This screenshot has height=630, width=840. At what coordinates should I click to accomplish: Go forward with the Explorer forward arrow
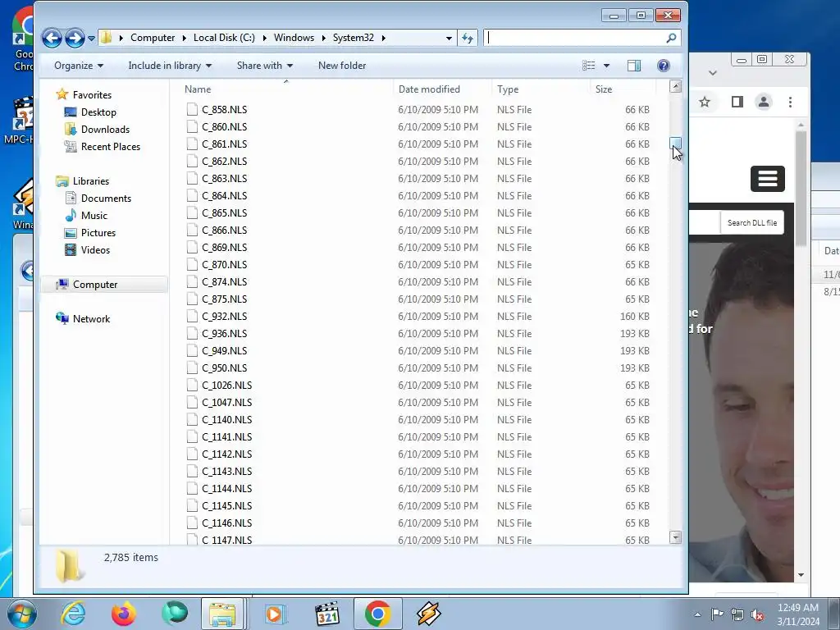tap(75, 38)
